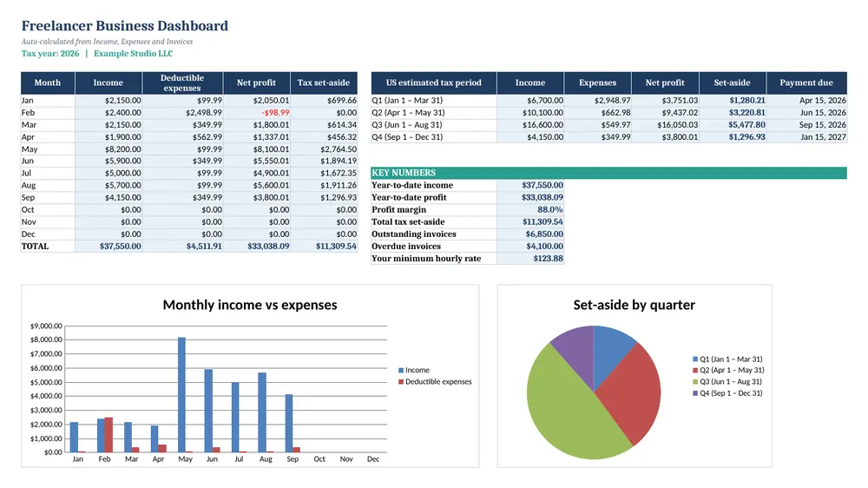Screen dimensions: 868x488
Task: Click the Deductible expenses column header
Action: (182, 82)
